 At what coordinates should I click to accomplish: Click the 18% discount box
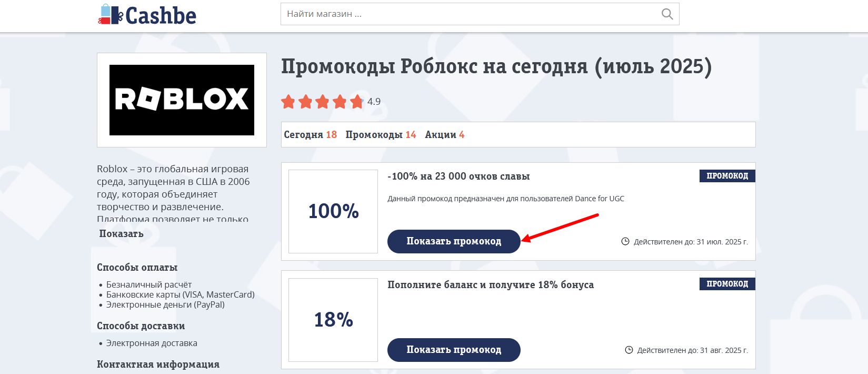tap(333, 320)
